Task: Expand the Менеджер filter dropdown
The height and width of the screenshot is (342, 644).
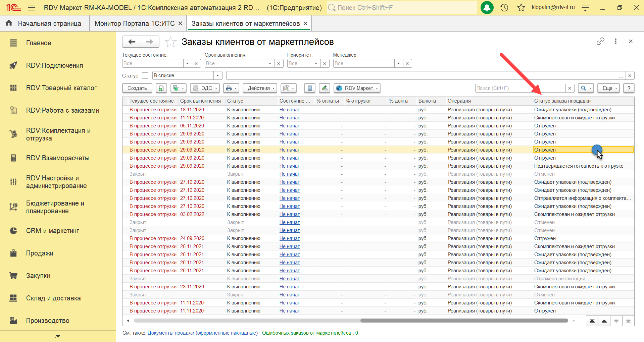Action: 398,63
